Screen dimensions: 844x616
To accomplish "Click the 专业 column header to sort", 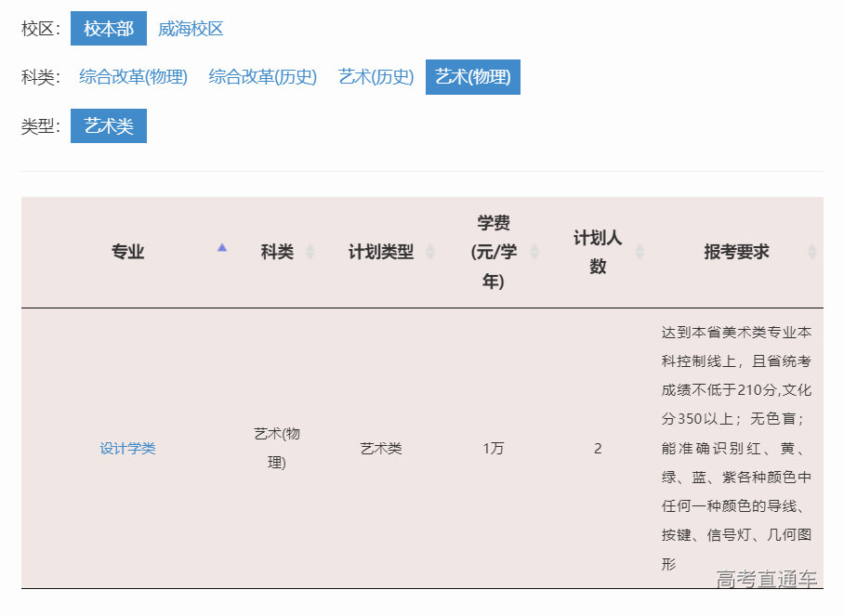I will [126, 251].
